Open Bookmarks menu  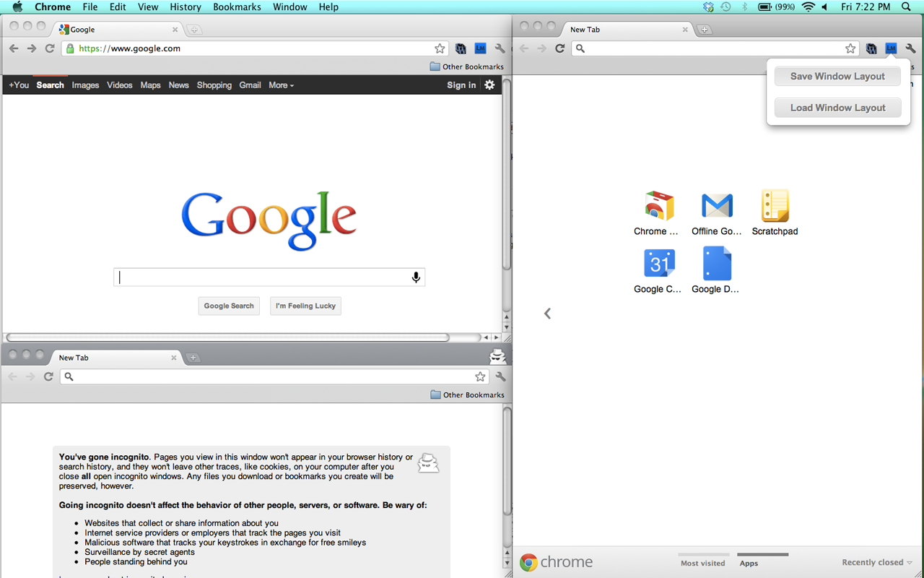(x=237, y=7)
